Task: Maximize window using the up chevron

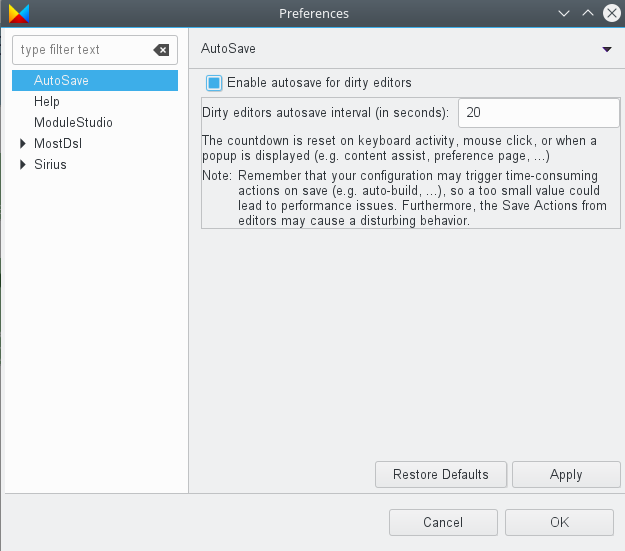Action: [588, 13]
